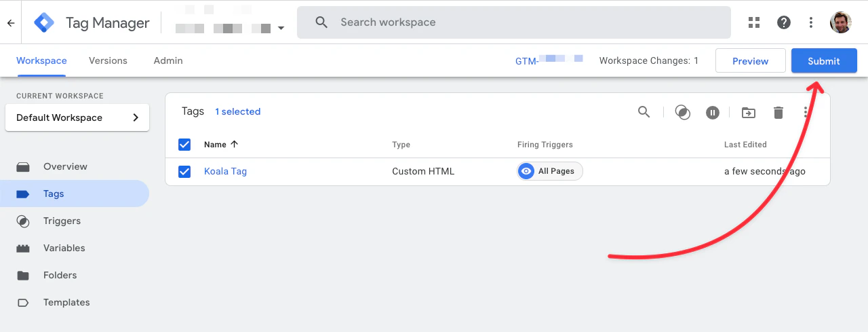Toggle the select-all tags checkbox
Image resolution: width=868 pixels, height=332 pixels.
(x=184, y=145)
